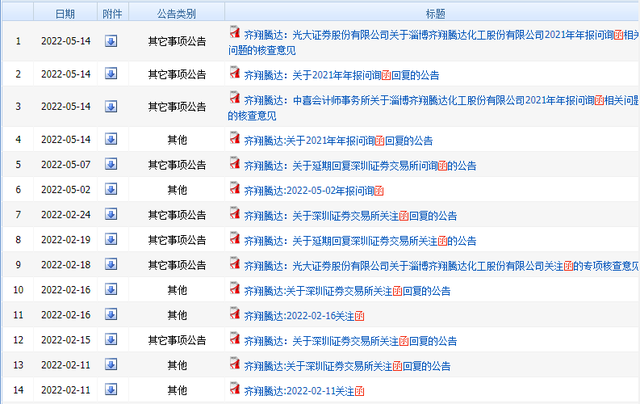Image resolution: width=640 pixels, height=404 pixels.
Task: Click row number 10 cell
Action: coord(18,290)
